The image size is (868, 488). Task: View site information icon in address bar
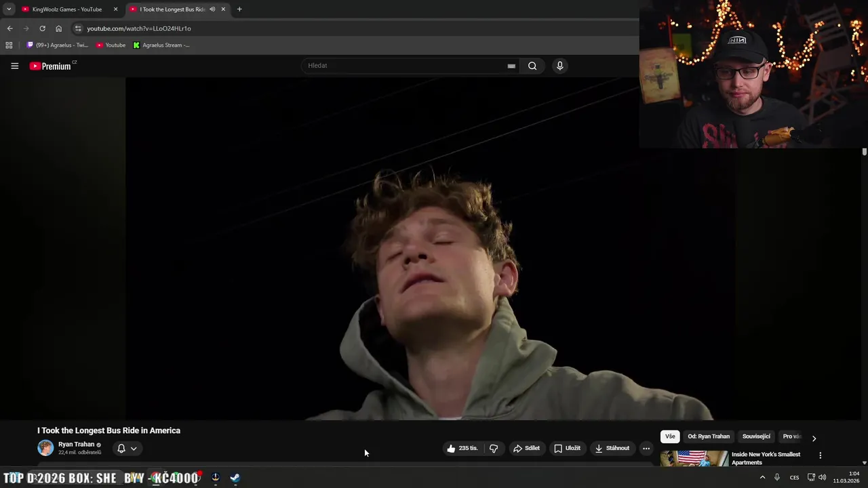(78, 28)
